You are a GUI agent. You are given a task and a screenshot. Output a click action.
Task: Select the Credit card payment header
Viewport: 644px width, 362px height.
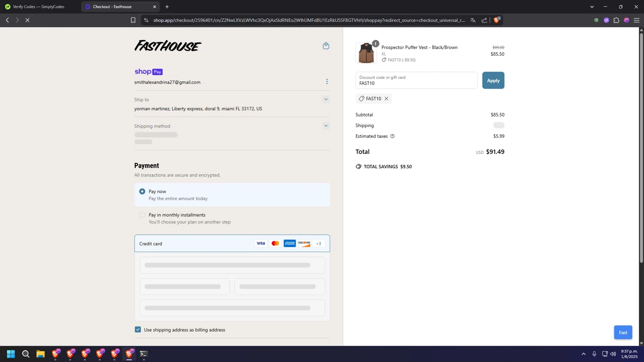pos(232,243)
